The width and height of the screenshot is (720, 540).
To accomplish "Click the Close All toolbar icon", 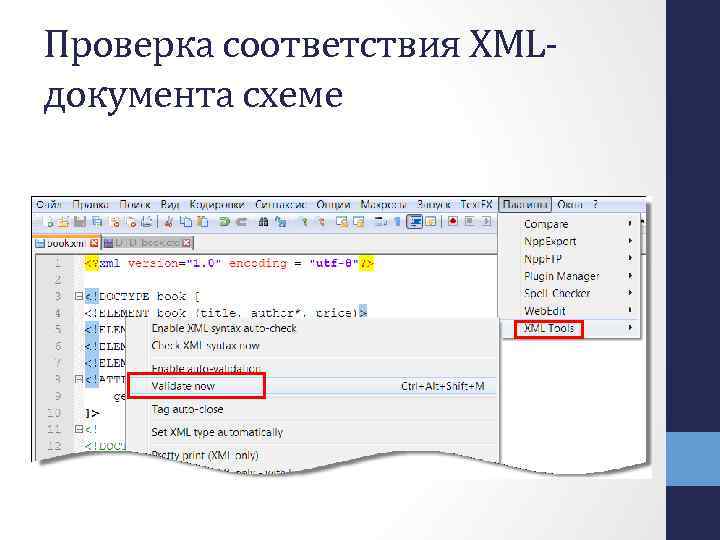I will click(x=132, y=222).
